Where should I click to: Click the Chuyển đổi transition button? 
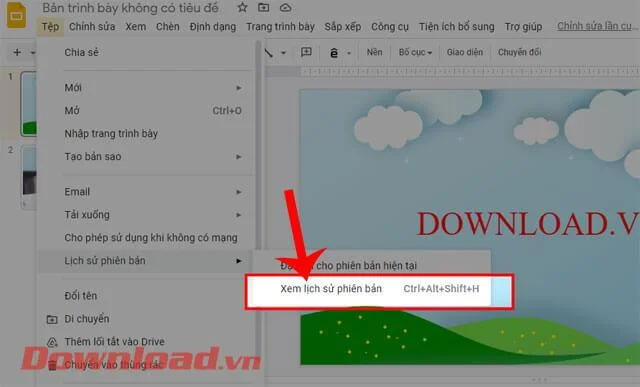click(519, 52)
